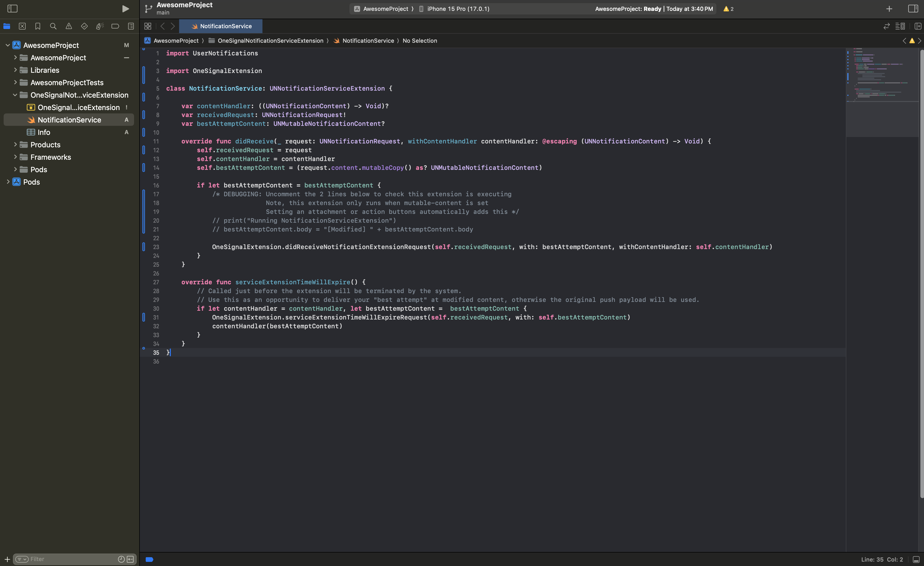Screen dimensions: 924x566
Task: Click the jump bar warning triangle
Action: pyautogui.click(x=912, y=40)
